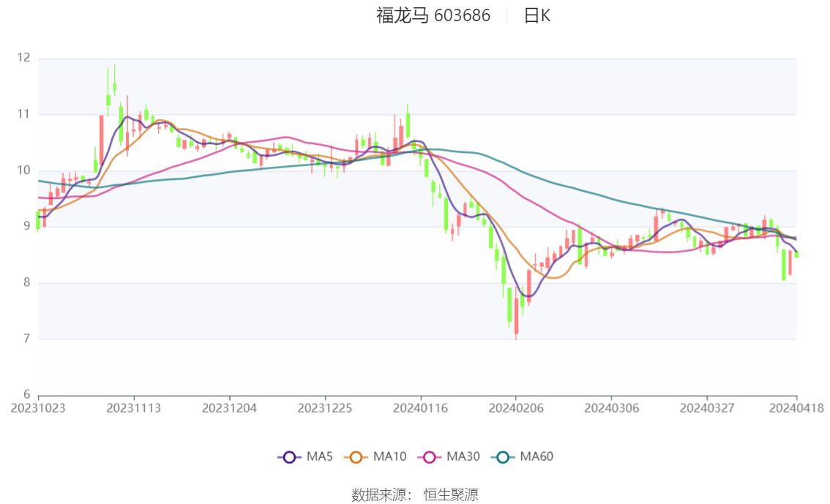Click the 福龙马 603686 chart title
The image size is (830, 504).
[433, 15]
